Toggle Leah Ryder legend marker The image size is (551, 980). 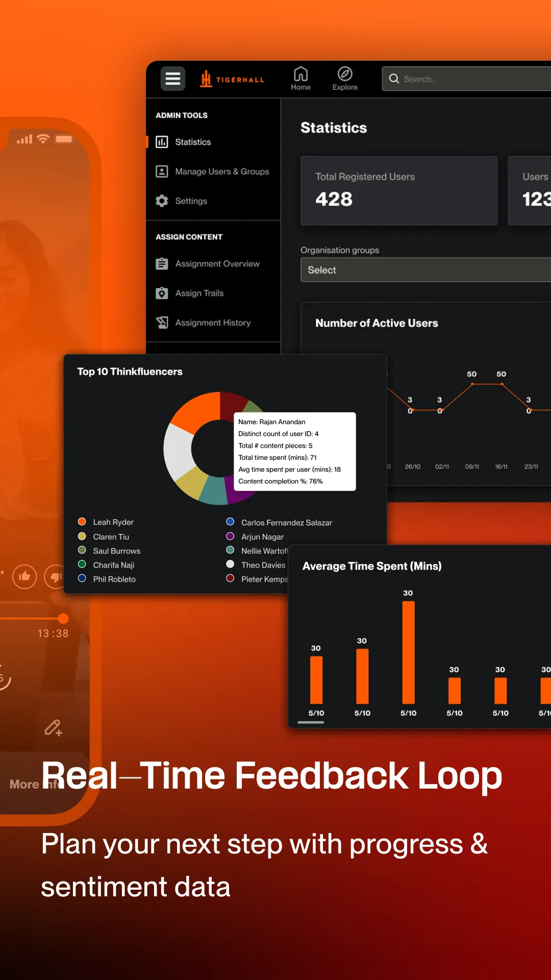click(82, 522)
